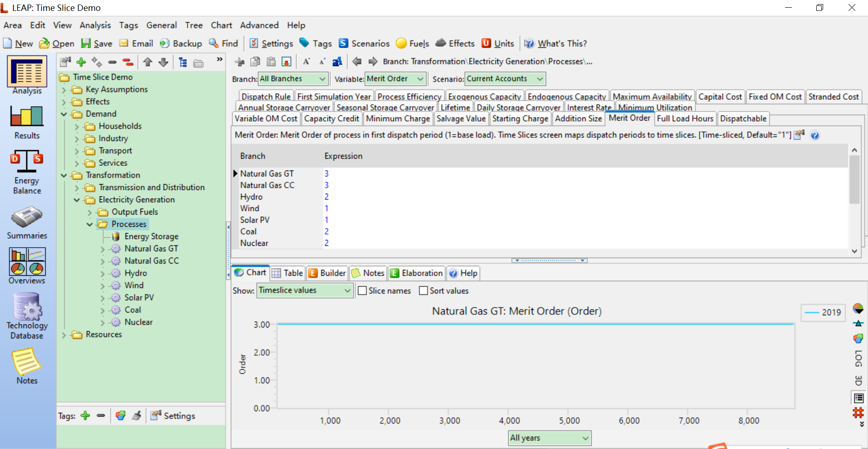Toggle LOG scale on chart

[x=858, y=359]
